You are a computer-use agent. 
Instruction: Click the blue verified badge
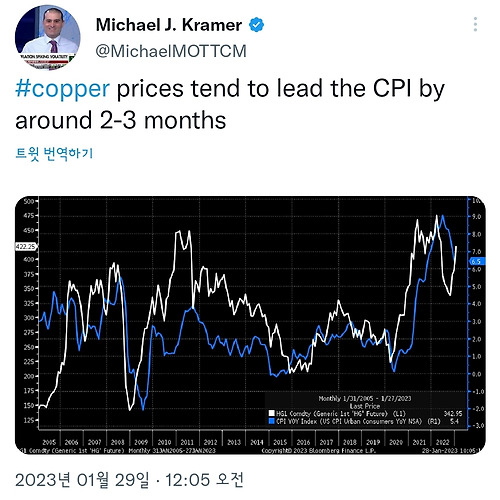click(257, 25)
